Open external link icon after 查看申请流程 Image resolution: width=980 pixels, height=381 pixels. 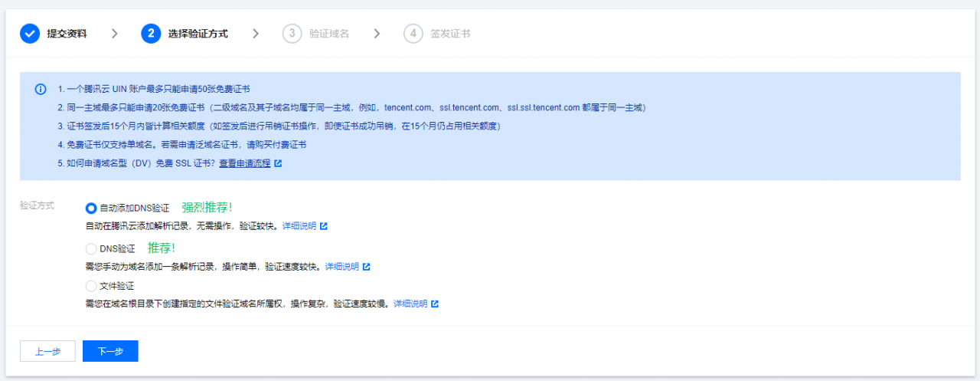(x=278, y=163)
